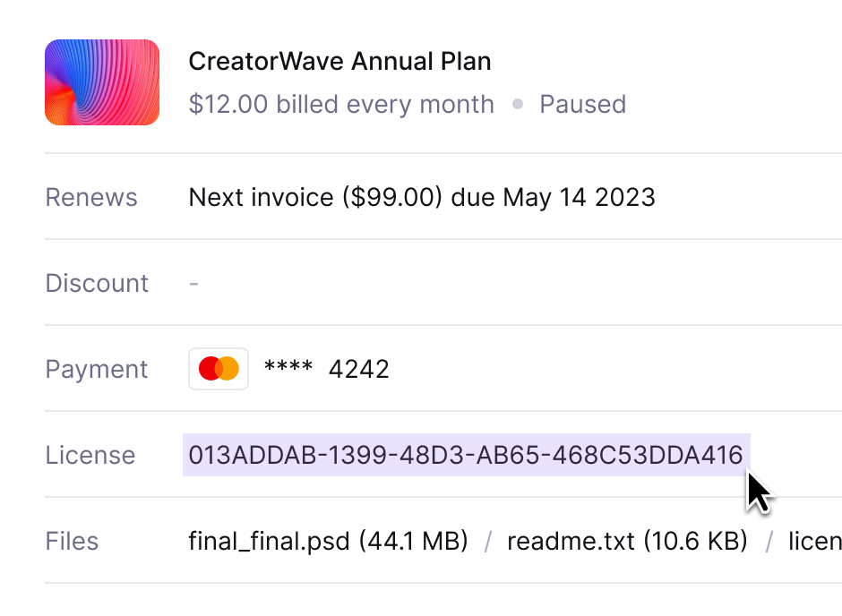This screenshot has width=842, height=616.
Task: Download the final_final.psd file
Action: click(328, 541)
